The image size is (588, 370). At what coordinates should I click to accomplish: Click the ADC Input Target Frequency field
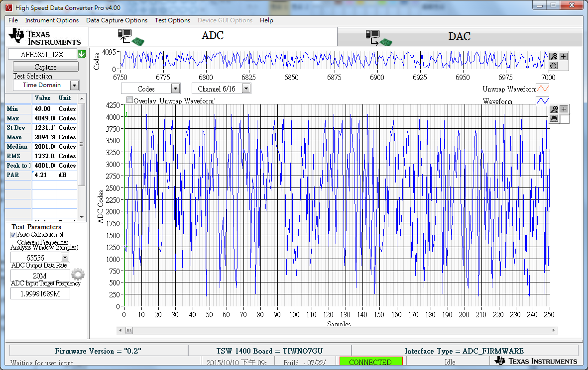(x=40, y=293)
